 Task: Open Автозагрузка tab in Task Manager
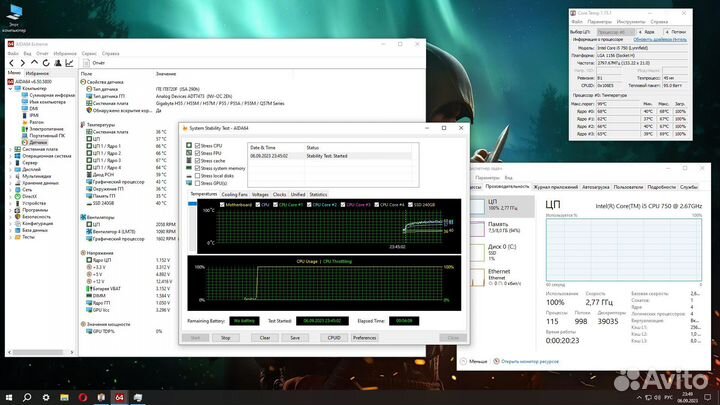point(596,187)
